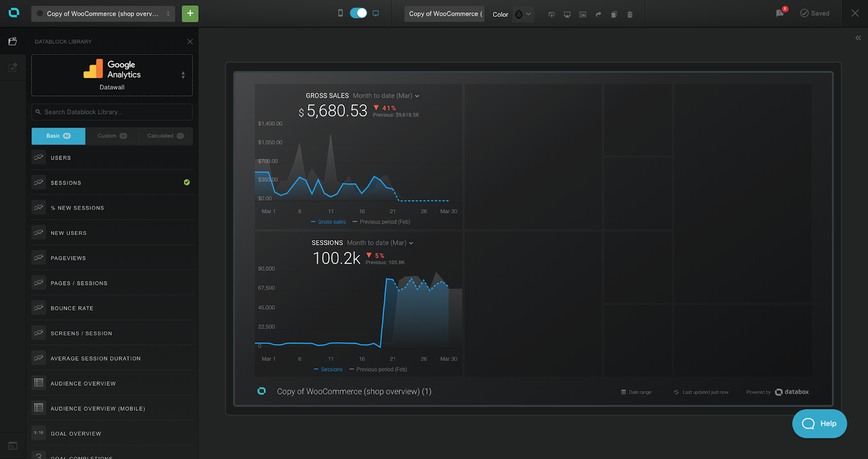Switch to the Calculated tab
Image resolution: width=868 pixels, height=459 pixels.
[165, 136]
